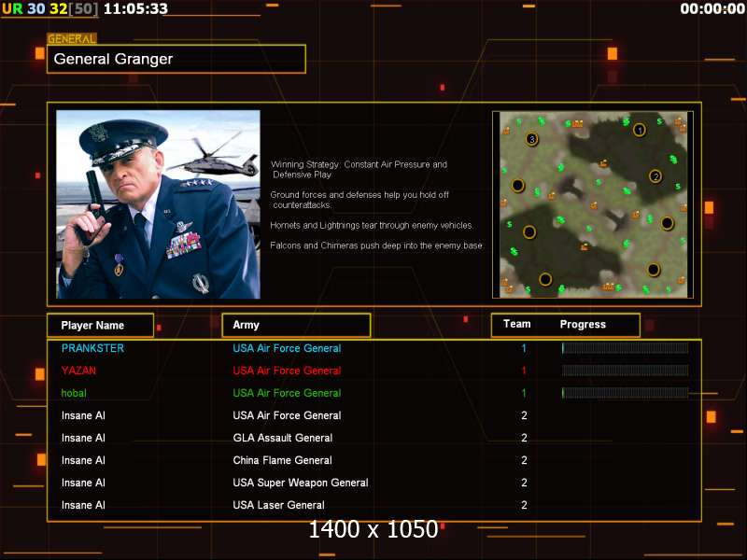Screen dimensions: 747x560
Task: Click the Winning Strategy description text
Action: point(359,170)
